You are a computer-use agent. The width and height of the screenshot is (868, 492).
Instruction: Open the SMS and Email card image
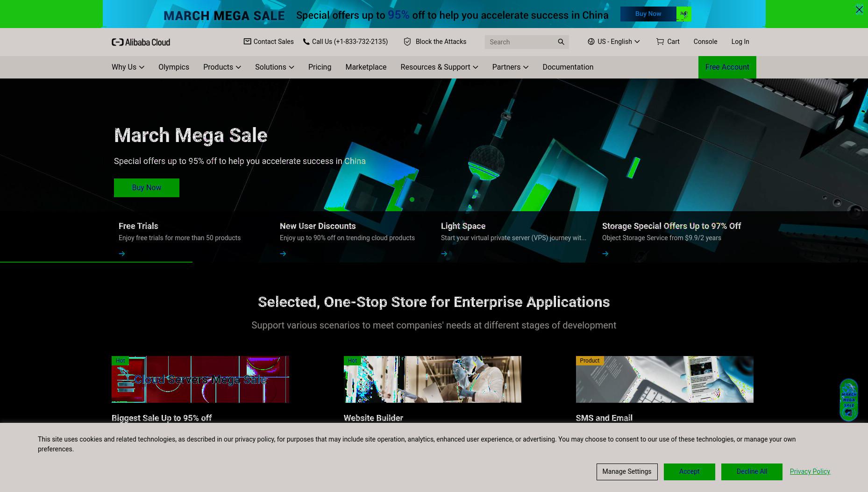(x=664, y=379)
